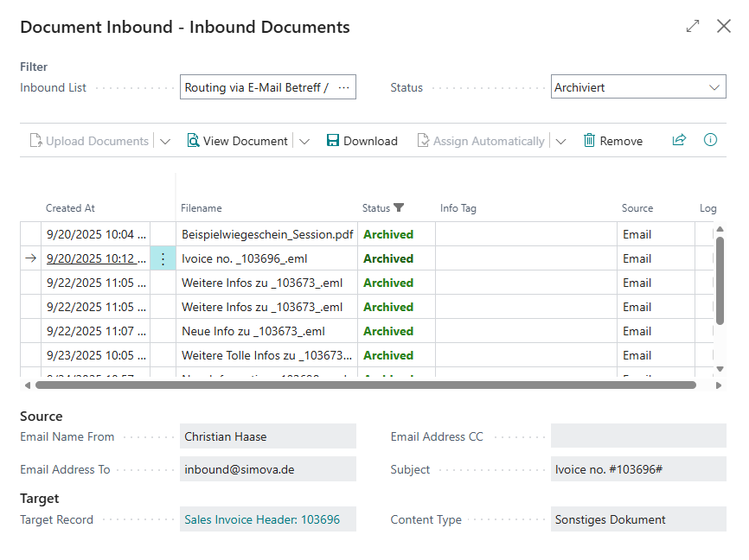This screenshot has width=749, height=560.
Task: Click the vertical scrollbar thumb
Action: coord(720,281)
